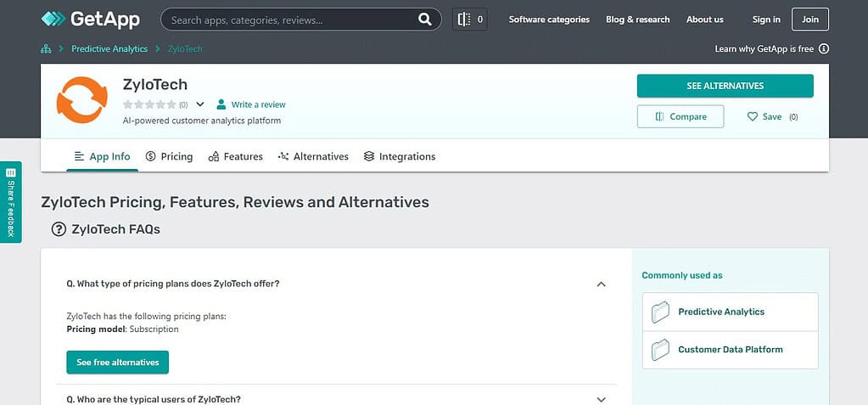868x405 pixels.
Task: Open the Alternatives tab
Action: point(313,157)
